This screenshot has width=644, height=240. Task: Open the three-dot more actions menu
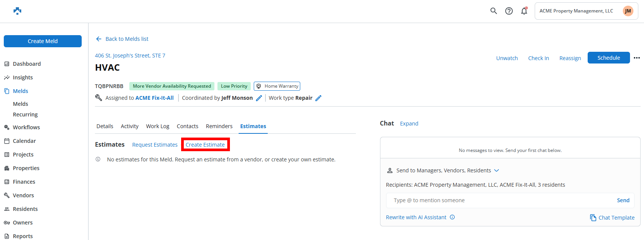pos(637,58)
